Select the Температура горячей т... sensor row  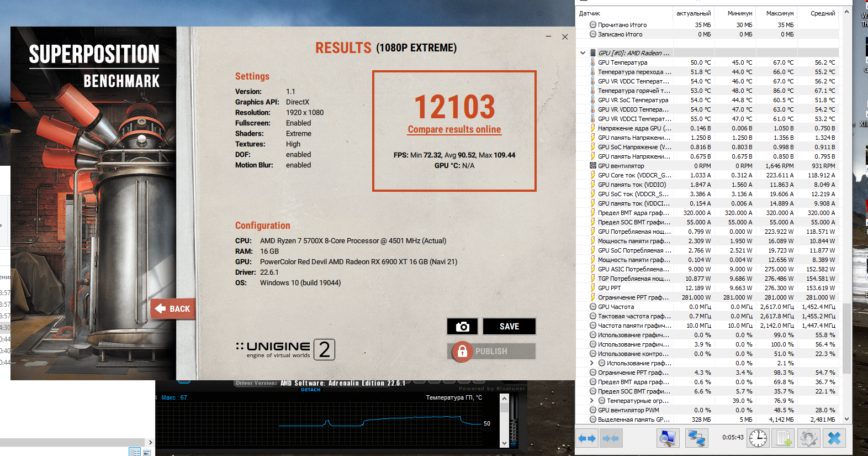(x=708, y=91)
